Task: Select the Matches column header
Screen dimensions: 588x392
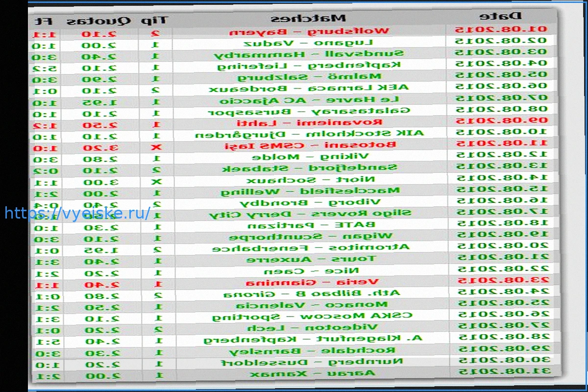Action: coord(309,19)
